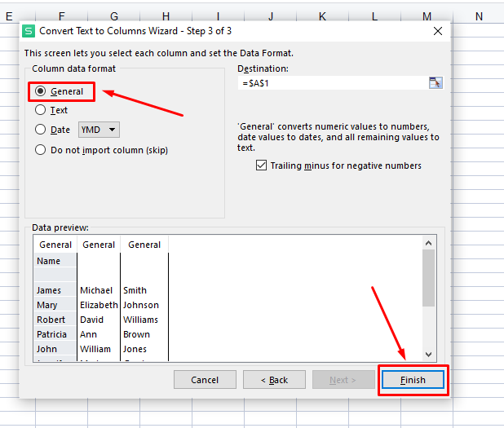Click the WPS Spreadsheets wizard title icon
The image size is (504, 428).
coord(29,31)
